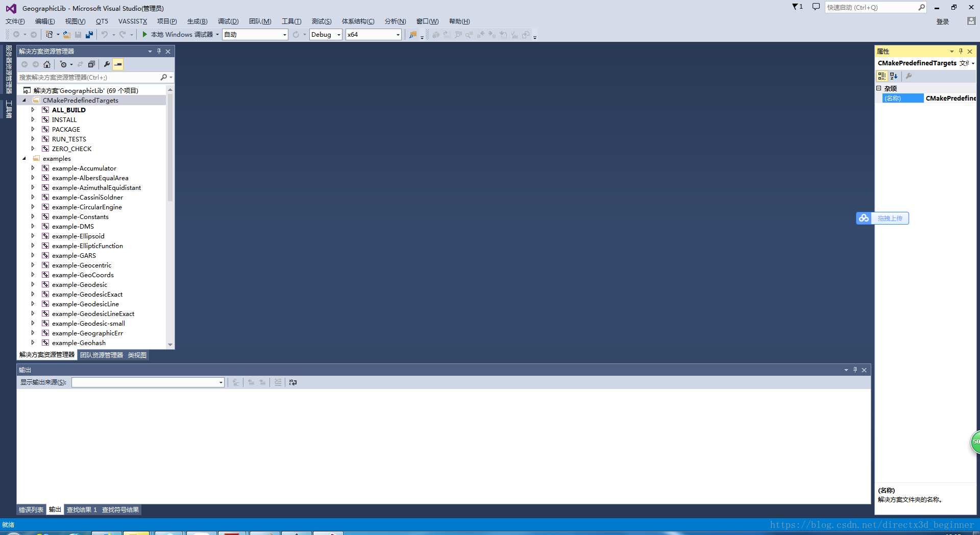Open the Debug menu
Viewport: 980px width, 535px height.
click(228, 21)
